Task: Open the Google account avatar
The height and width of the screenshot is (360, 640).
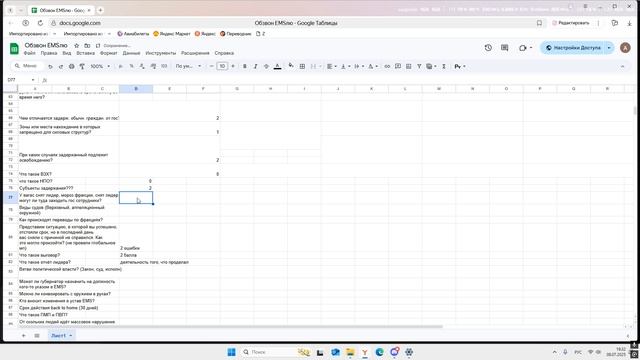Action: [625, 48]
